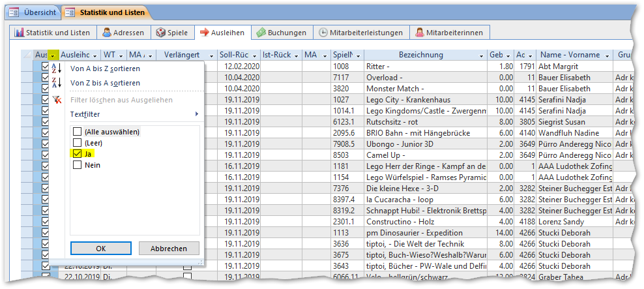The width and height of the screenshot is (644, 289).
Task: Select the name cell 'Lorenz Sandy'
Action: [x=574, y=222]
